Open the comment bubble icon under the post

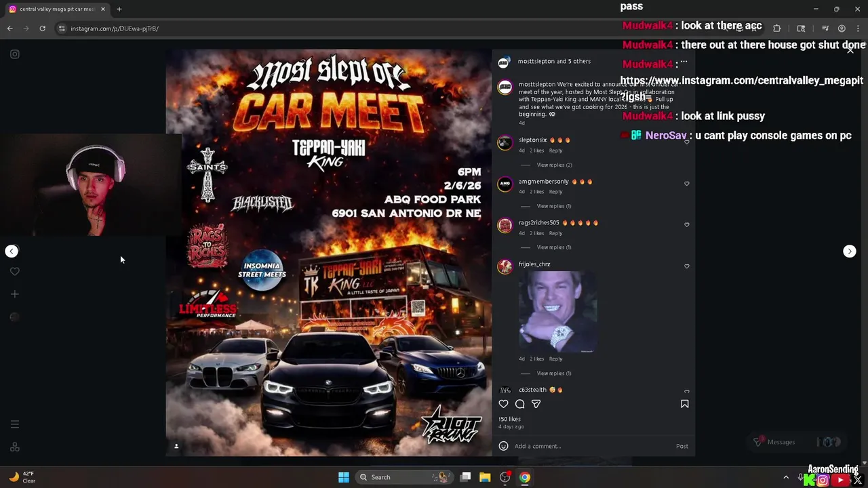[x=519, y=404]
